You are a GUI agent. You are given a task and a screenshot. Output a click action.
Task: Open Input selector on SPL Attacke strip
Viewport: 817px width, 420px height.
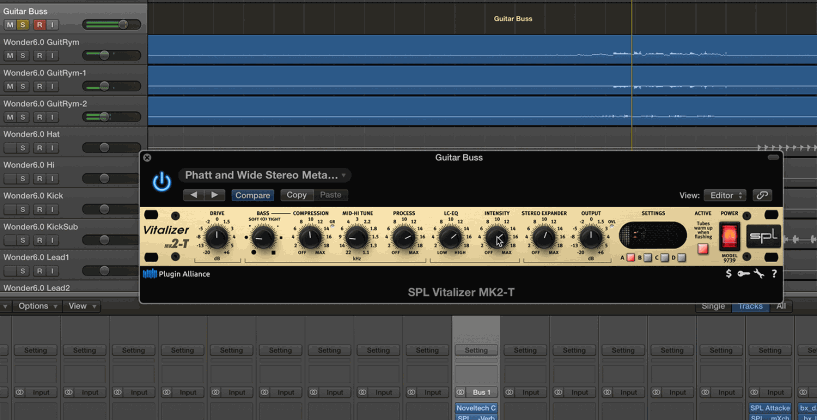pyautogui.click(x=775, y=392)
